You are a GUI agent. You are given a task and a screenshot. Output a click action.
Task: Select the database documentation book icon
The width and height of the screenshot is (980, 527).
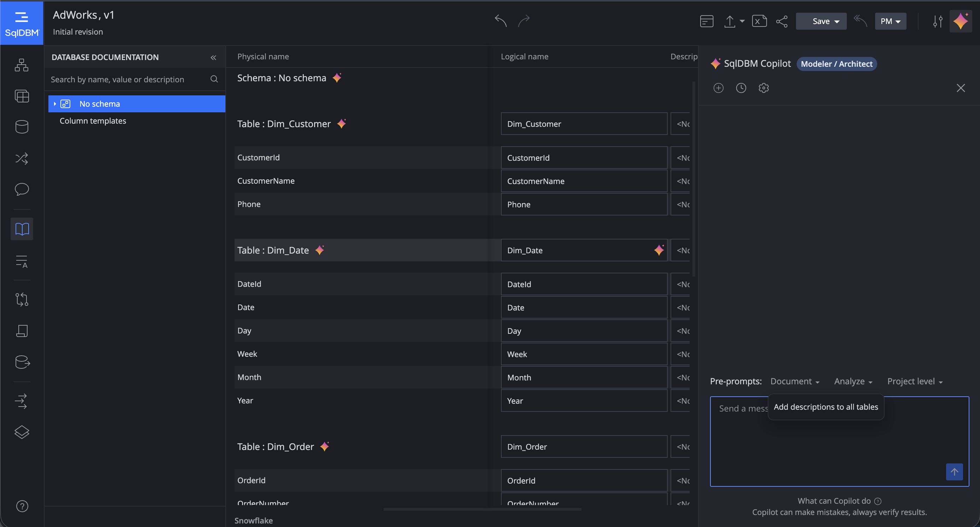click(22, 229)
